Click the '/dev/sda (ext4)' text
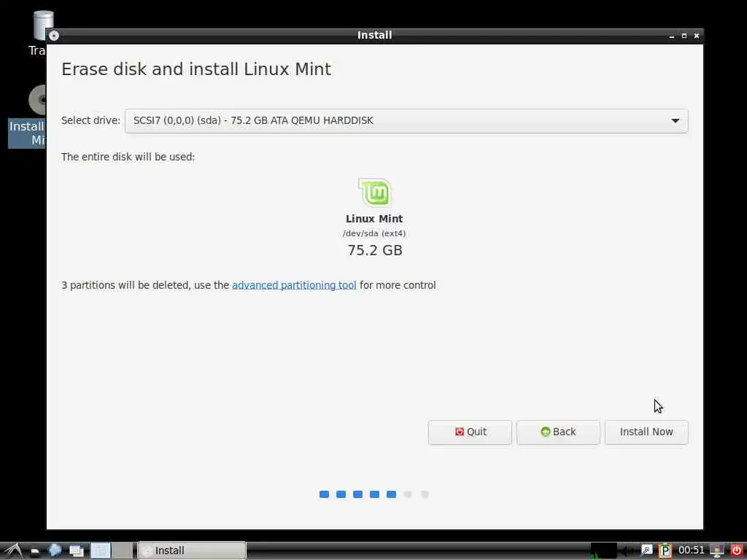Image resolution: width=747 pixels, height=560 pixels. pyautogui.click(x=374, y=233)
